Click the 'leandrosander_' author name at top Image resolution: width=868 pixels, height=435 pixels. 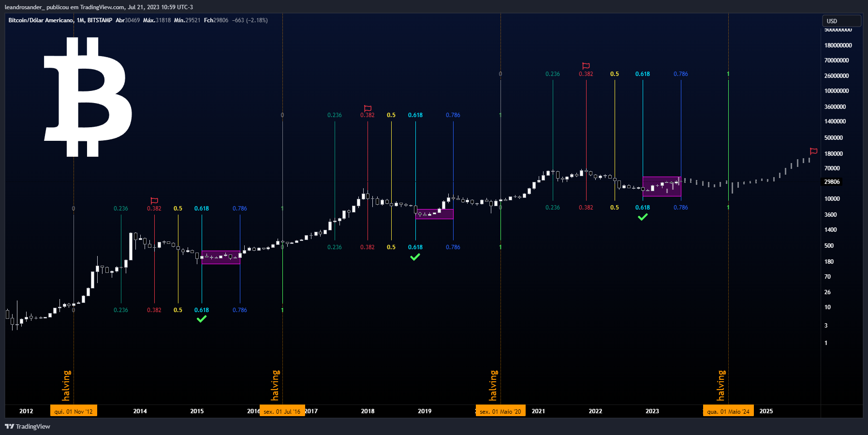point(24,7)
